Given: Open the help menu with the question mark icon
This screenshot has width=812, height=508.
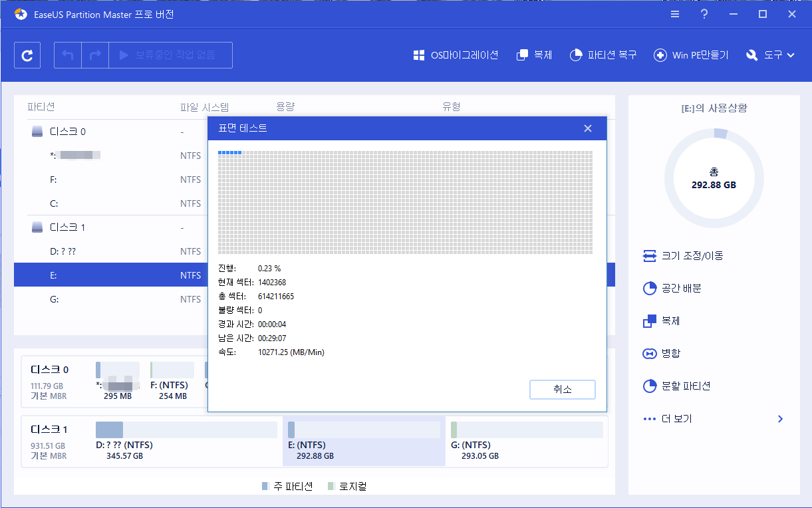Looking at the screenshot, I should click(x=704, y=13).
